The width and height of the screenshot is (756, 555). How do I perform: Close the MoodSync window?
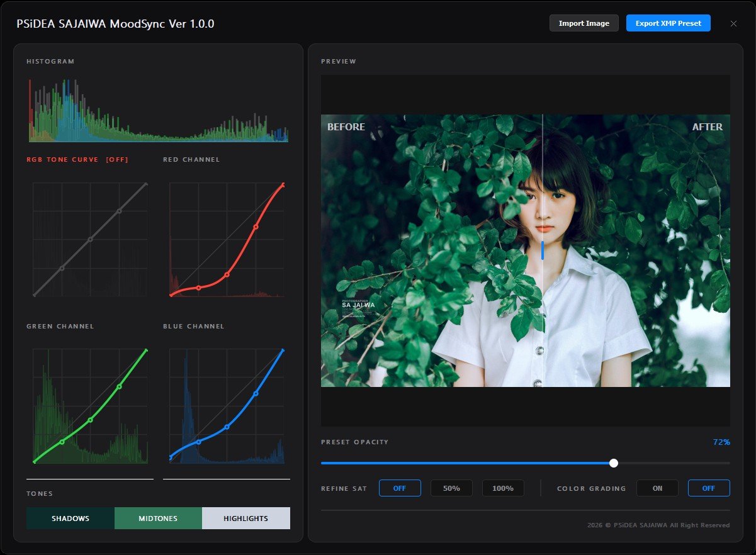coord(733,23)
